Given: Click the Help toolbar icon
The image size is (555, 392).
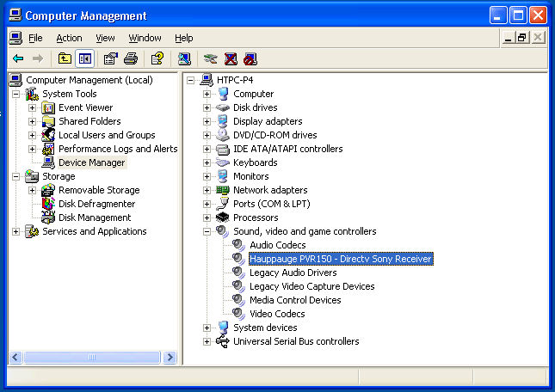Looking at the screenshot, I should (x=157, y=58).
